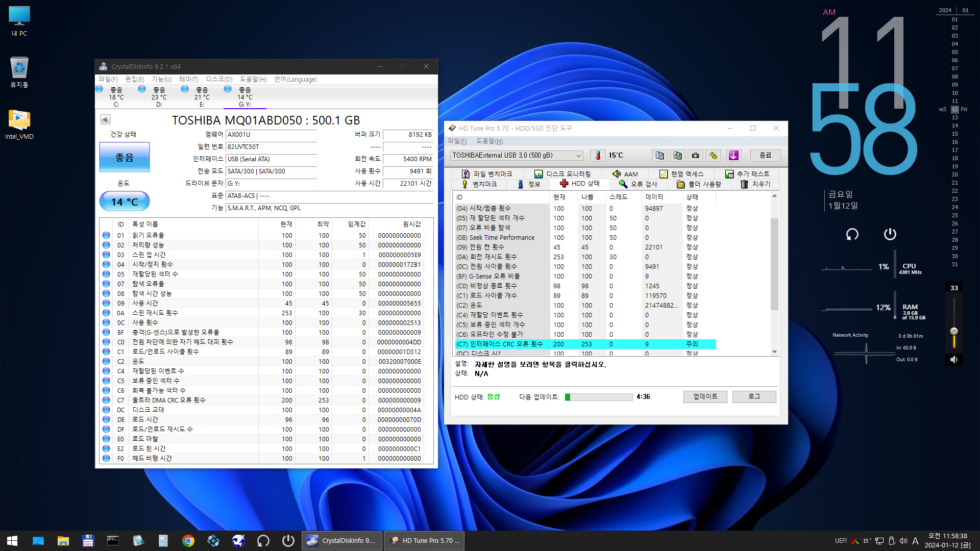Click the taskbar power icon

click(288, 541)
